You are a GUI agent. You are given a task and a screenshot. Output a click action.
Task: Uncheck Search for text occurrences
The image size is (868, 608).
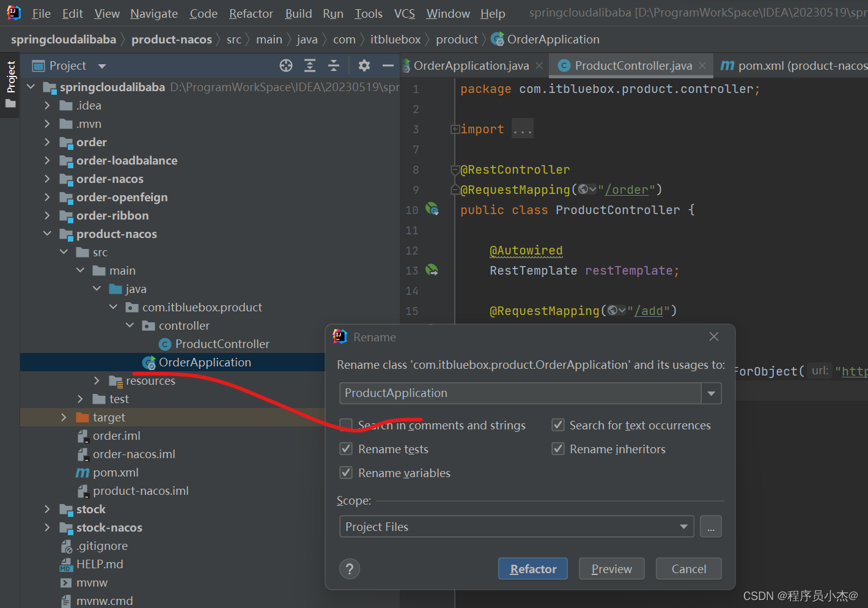[557, 424]
